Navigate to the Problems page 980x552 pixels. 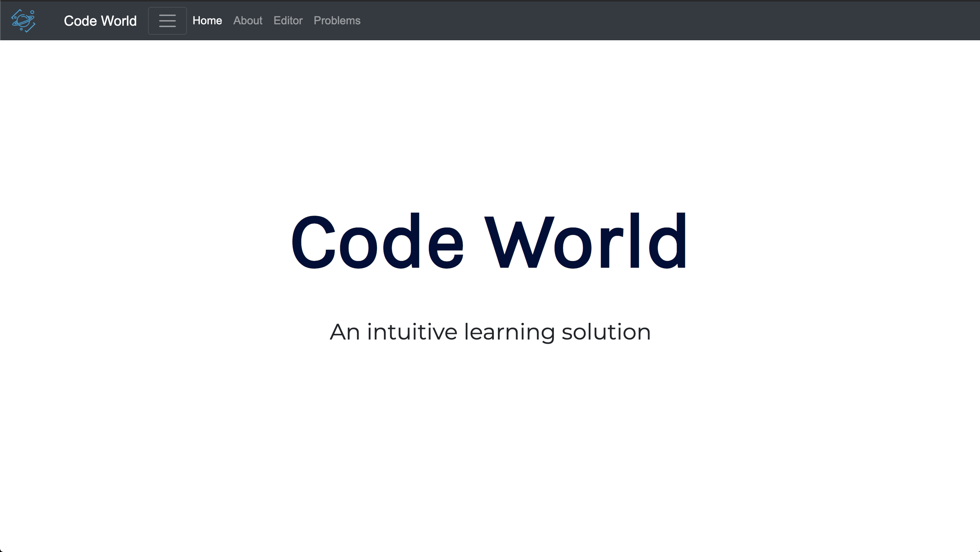[337, 20]
